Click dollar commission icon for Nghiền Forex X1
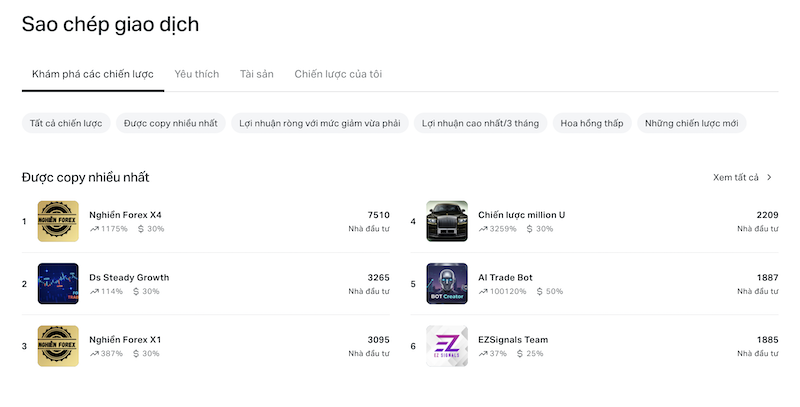This screenshot has width=800, height=407. click(x=136, y=354)
